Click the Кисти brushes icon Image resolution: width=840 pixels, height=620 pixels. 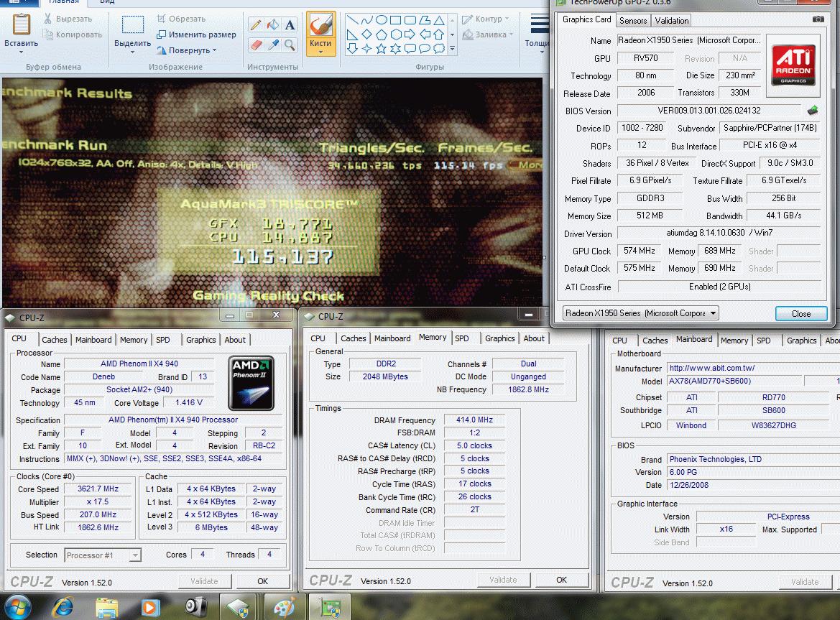(321, 24)
